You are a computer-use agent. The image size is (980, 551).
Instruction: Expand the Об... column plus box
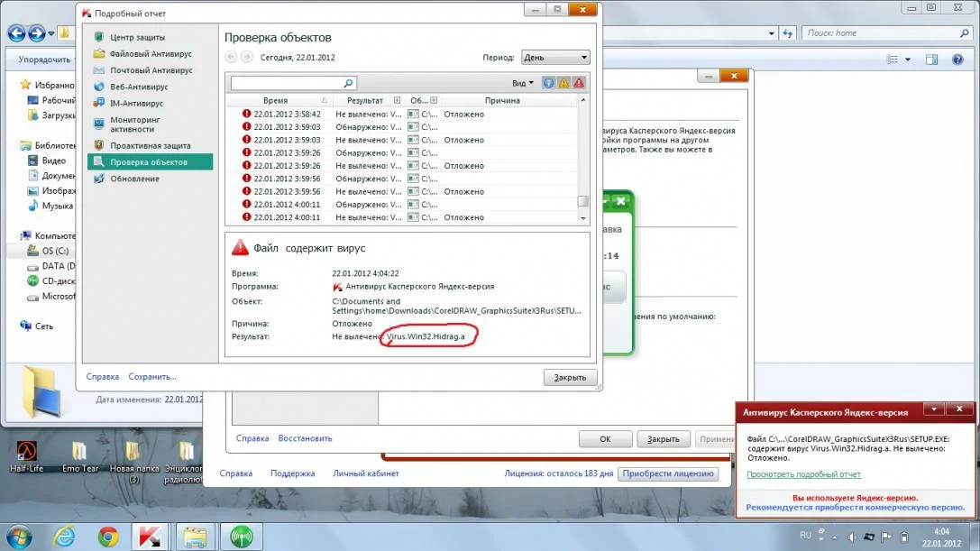tap(434, 100)
